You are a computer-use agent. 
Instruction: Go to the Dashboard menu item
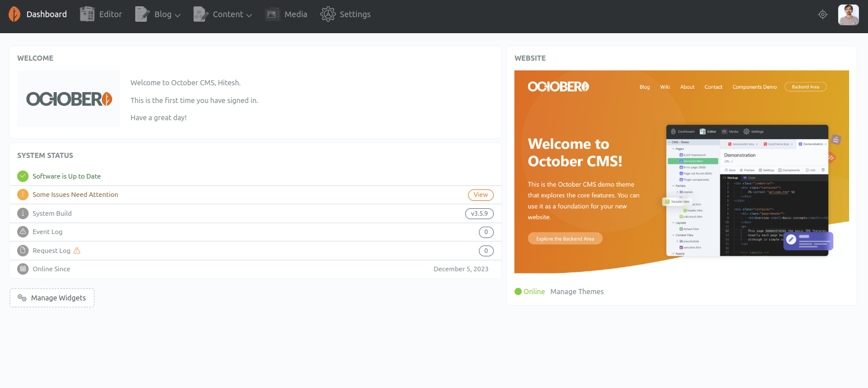point(46,14)
